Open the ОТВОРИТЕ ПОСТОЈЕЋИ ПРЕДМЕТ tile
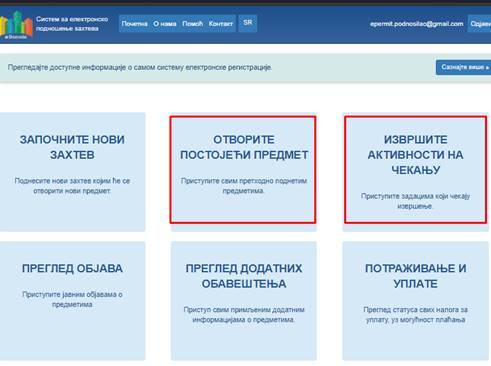The width and height of the screenshot is (491, 366). coord(243,170)
